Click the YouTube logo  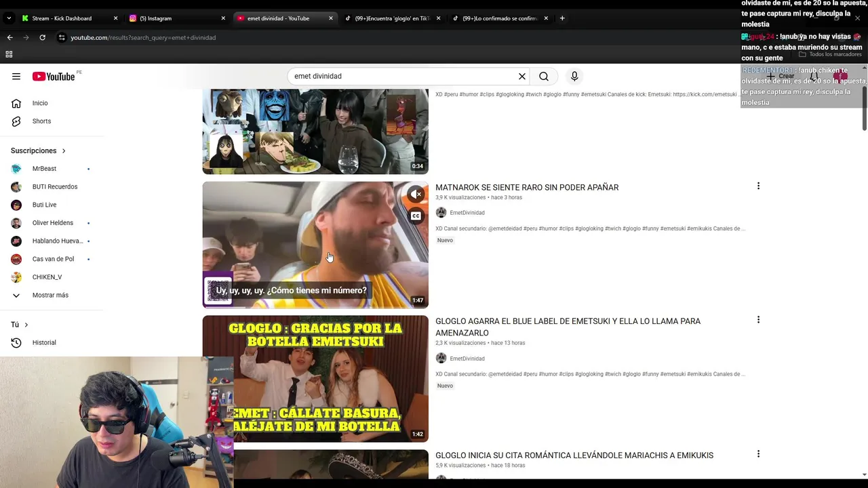pos(54,77)
